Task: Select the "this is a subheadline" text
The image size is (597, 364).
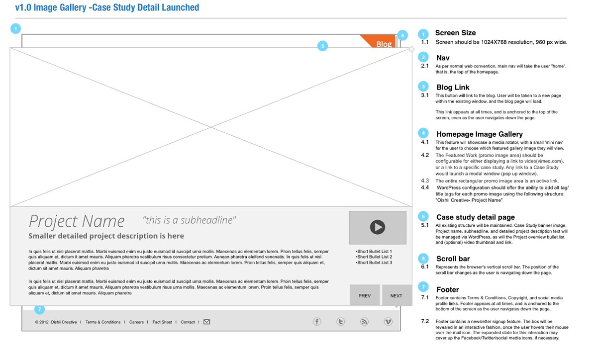Action: click(x=189, y=220)
